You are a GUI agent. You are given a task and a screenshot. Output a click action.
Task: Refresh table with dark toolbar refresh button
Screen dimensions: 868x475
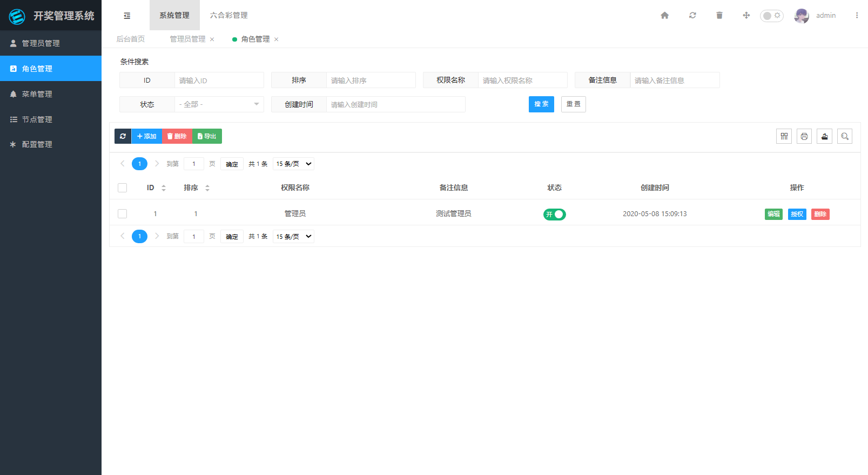click(x=123, y=136)
